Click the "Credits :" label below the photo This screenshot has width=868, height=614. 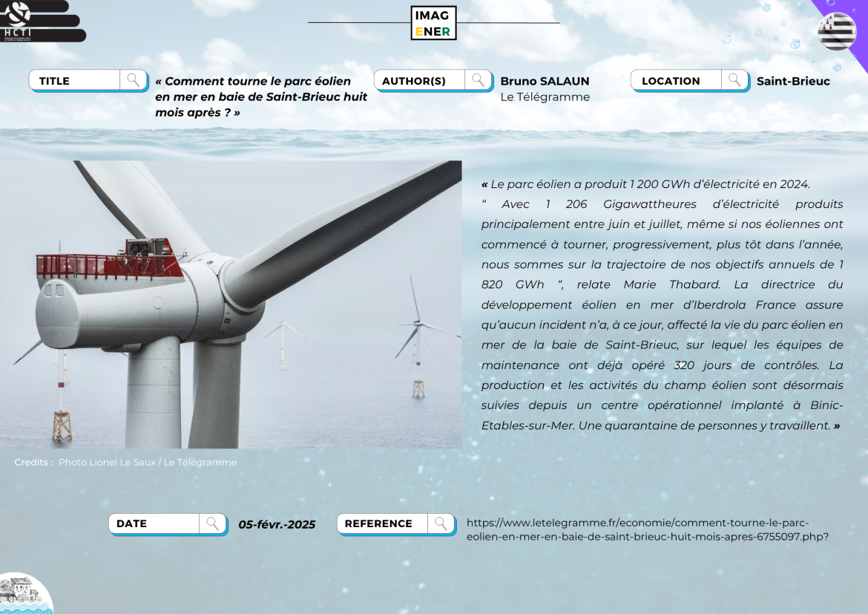33,462
